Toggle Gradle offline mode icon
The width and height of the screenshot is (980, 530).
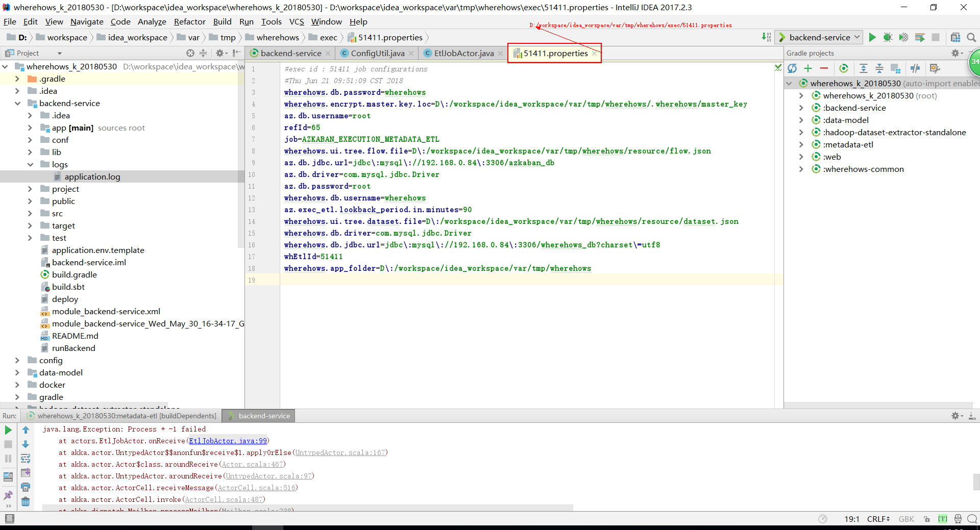915,68
